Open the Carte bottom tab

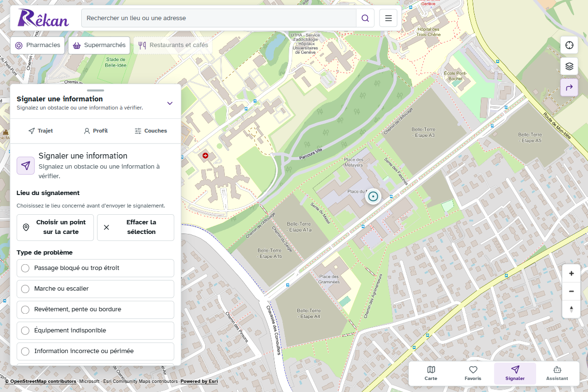pos(431,373)
